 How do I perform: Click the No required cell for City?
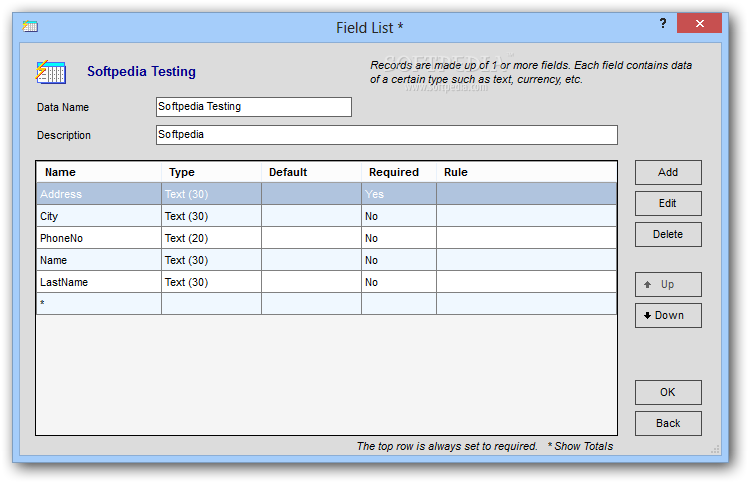(x=399, y=216)
